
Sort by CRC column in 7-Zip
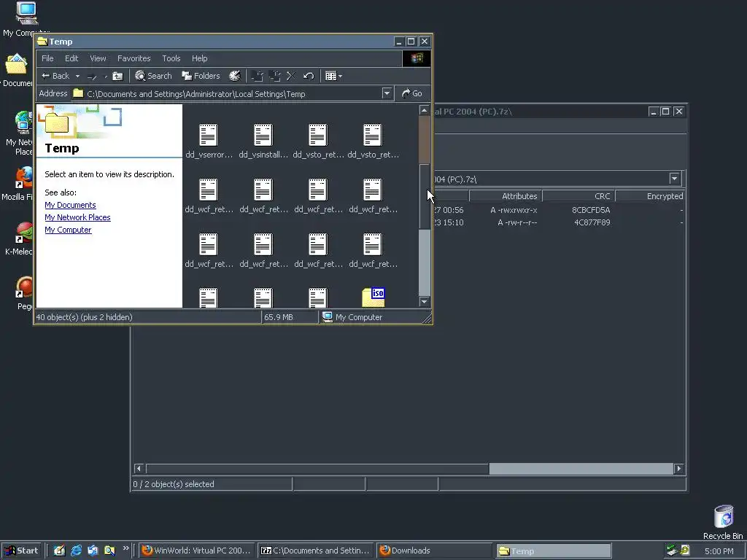(578, 196)
